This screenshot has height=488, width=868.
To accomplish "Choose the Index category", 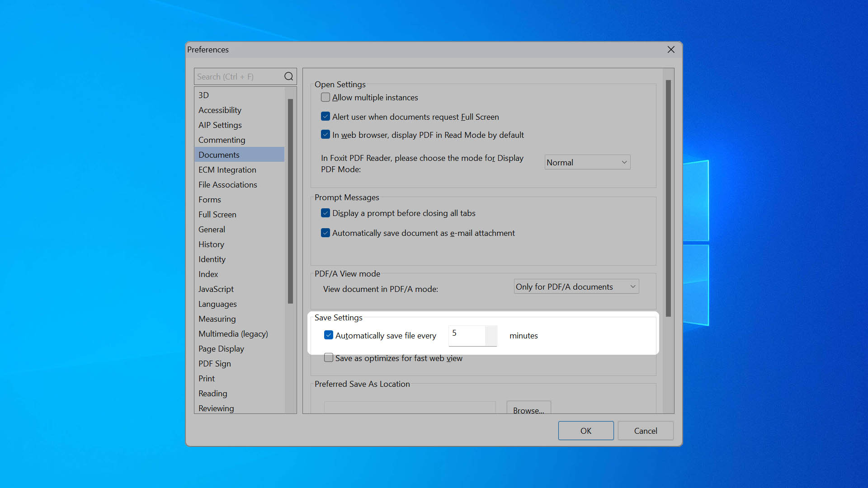I will coord(240,274).
